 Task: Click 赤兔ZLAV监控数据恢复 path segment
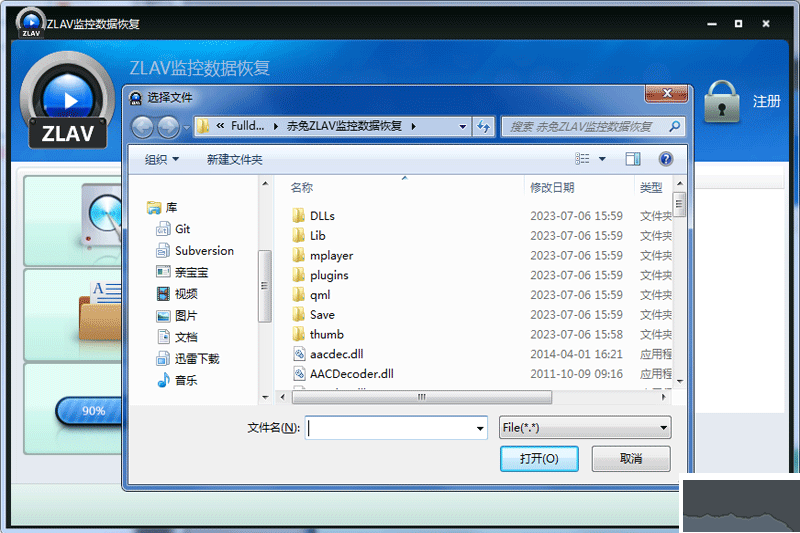point(344,126)
